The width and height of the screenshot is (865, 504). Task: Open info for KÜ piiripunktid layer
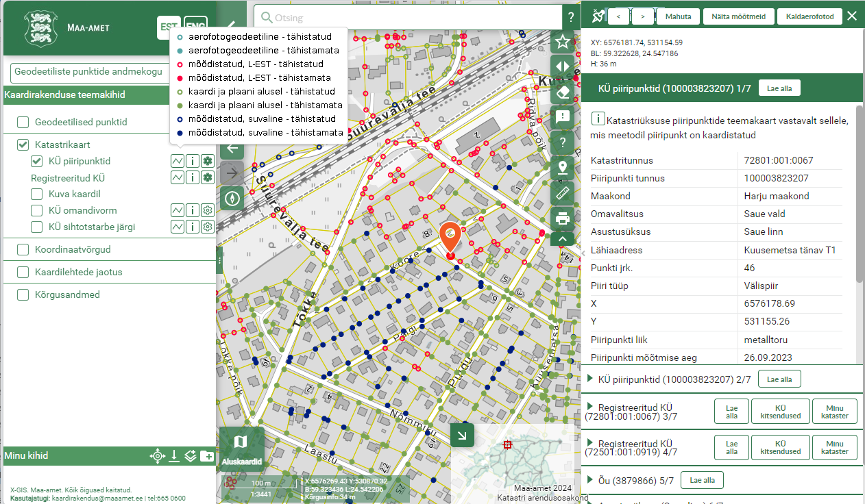[192, 161]
